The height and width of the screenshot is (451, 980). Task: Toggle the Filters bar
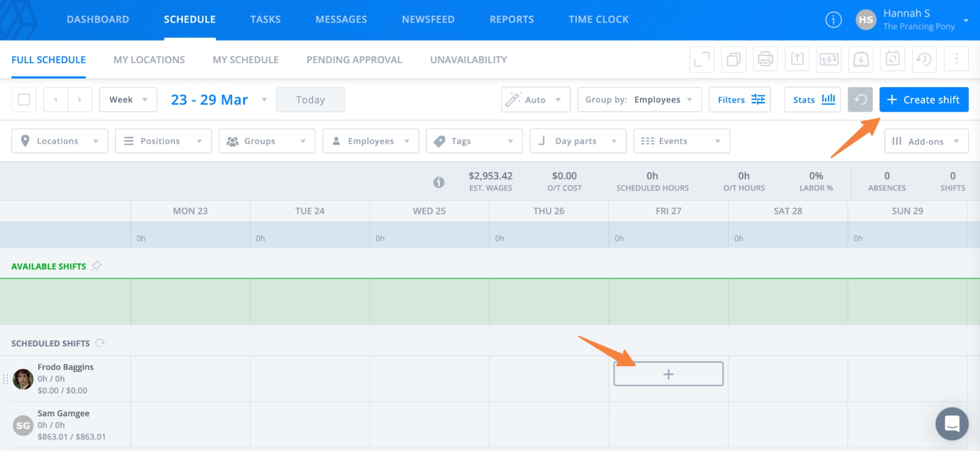[x=740, y=100]
